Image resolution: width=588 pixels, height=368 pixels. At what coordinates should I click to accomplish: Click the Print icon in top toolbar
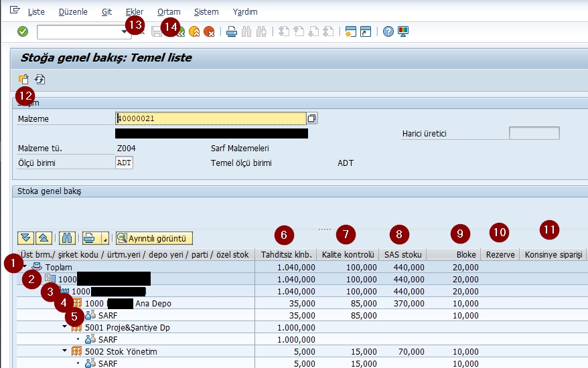click(x=231, y=31)
